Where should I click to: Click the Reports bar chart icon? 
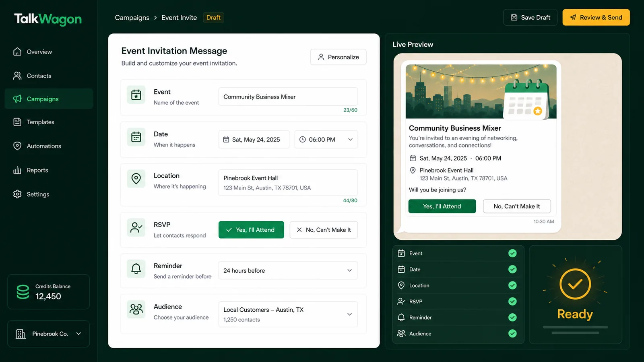pos(17,170)
